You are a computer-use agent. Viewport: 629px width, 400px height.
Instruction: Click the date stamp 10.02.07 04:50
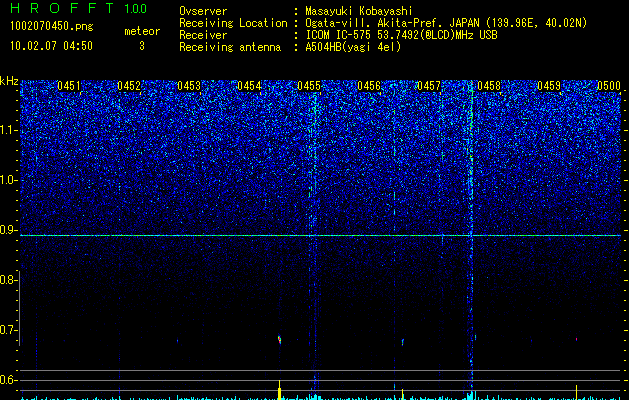[x=51, y=46]
